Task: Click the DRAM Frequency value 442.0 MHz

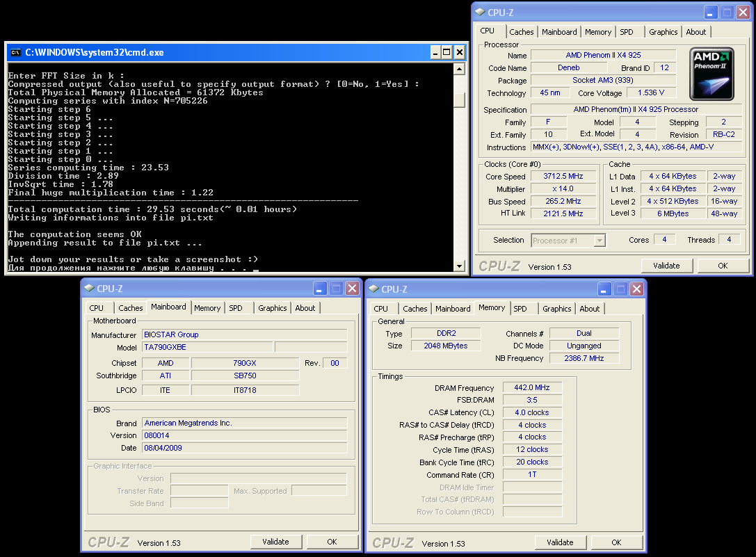Action: pos(532,388)
